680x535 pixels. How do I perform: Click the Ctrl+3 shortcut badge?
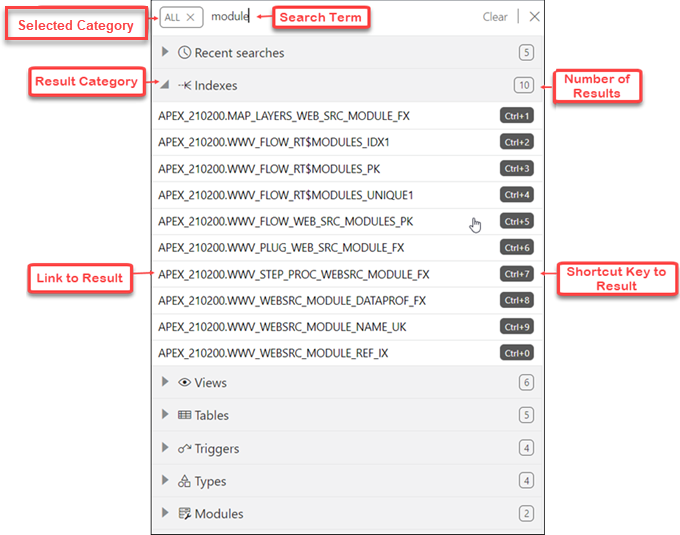[x=517, y=169]
